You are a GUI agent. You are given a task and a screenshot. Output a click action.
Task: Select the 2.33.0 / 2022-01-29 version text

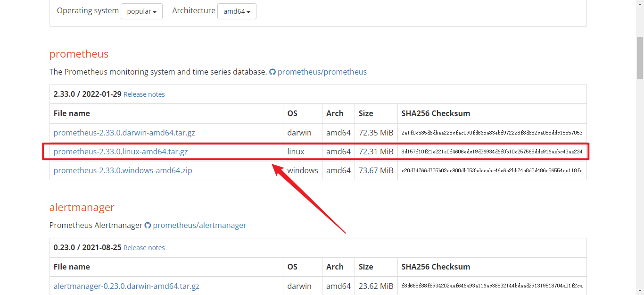(x=88, y=94)
